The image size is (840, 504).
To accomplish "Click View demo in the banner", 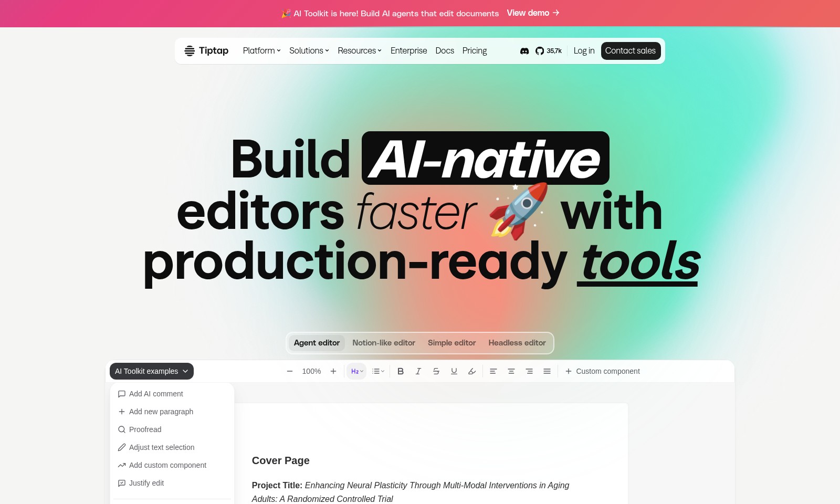I will (x=533, y=13).
